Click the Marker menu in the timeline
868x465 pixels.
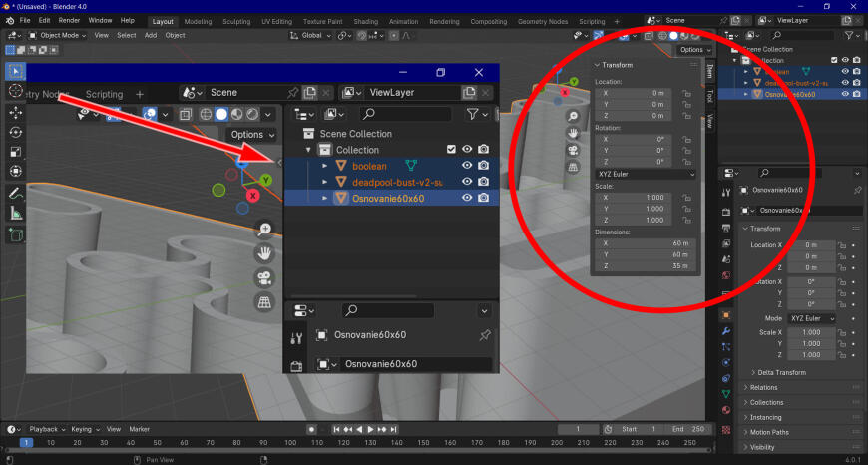pyautogui.click(x=140, y=429)
